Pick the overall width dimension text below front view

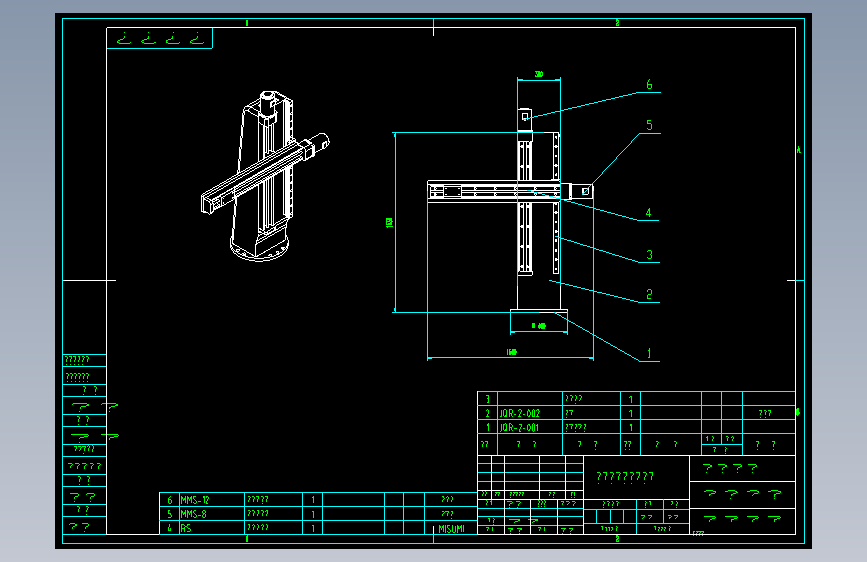511,352
